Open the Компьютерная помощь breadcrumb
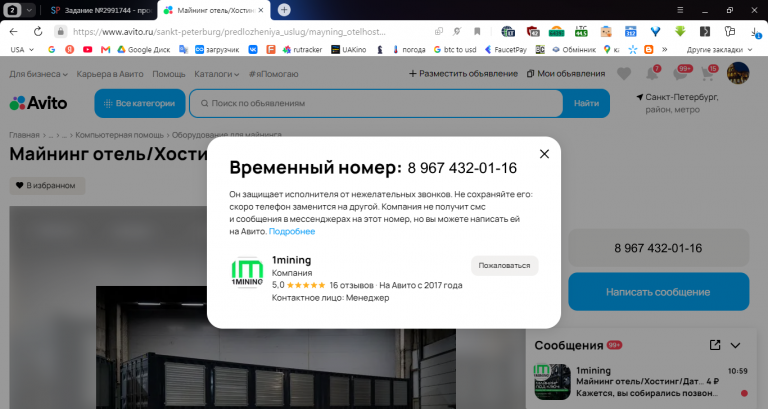The width and height of the screenshot is (768, 409). point(120,135)
